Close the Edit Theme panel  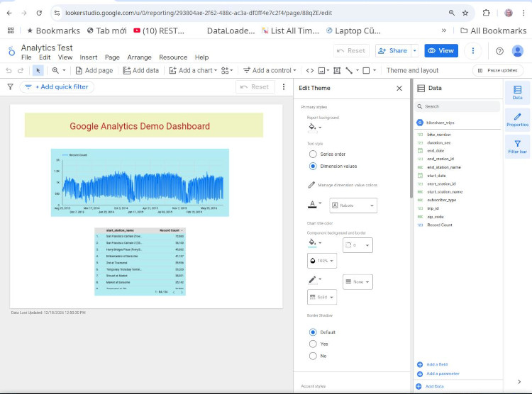tap(399, 88)
